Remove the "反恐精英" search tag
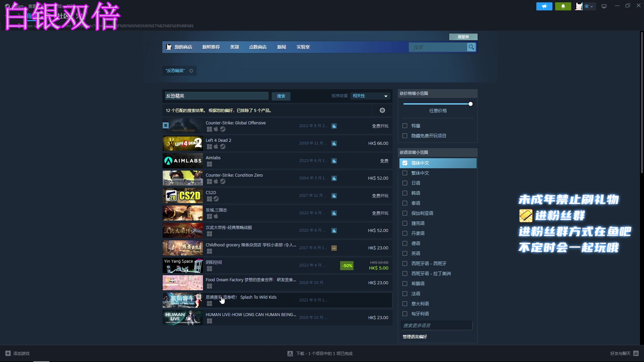 [191, 71]
